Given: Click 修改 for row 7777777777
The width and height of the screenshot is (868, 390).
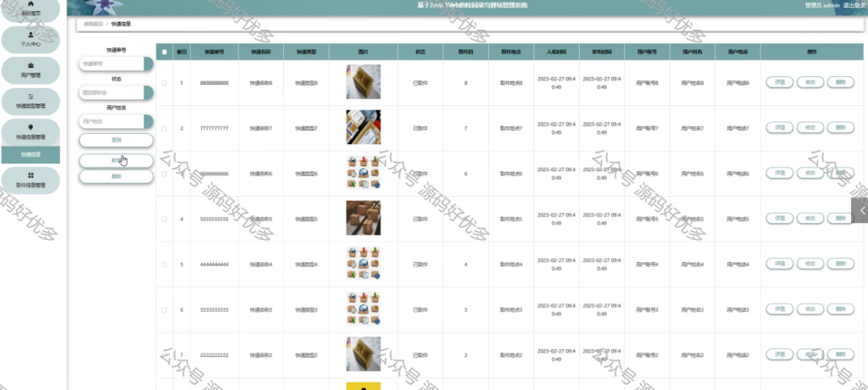Looking at the screenshot, I should pos(810,128).
